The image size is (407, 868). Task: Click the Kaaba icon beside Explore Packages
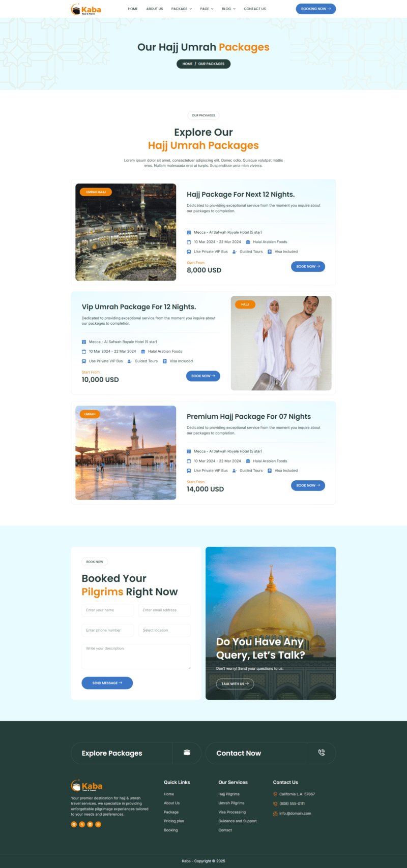click(187, 753)
